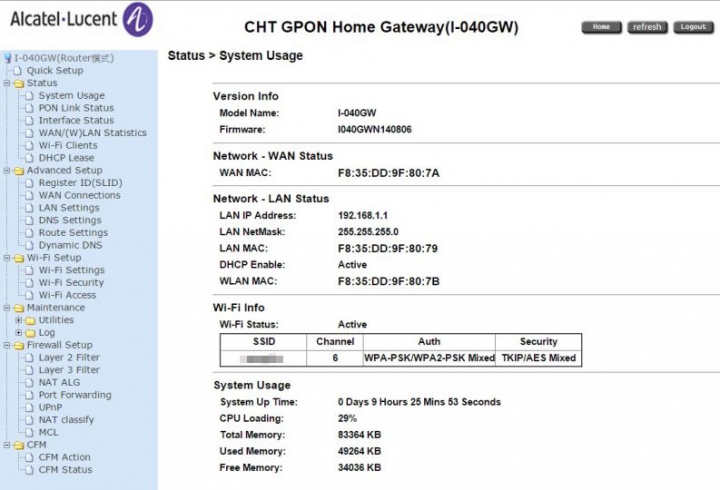The width and height of the screenshot is (720, 490).
Task: Click firmware value I040GWN140806
Action: [x=375, y=130]
